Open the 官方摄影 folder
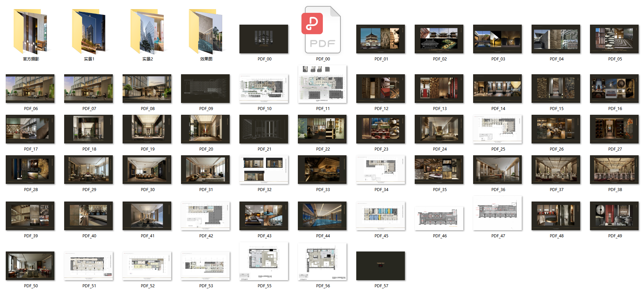Viewport: 644px width, 292px height. [x=30, y=32]
